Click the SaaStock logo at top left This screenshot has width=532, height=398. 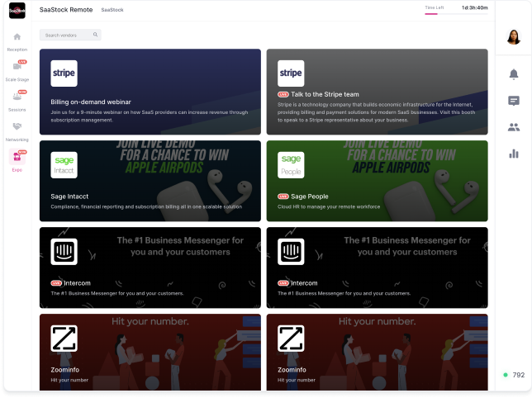point(17,11)
